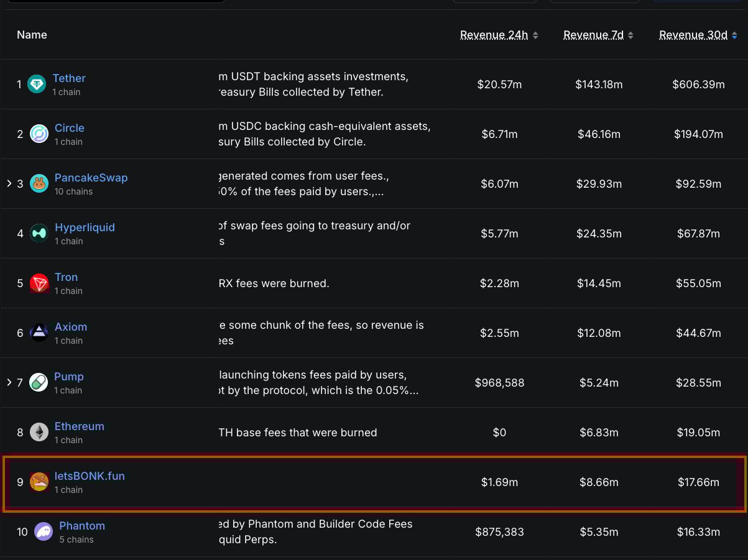Click Tether's 24h revenue $20.57m

click(x=499, y=85)
